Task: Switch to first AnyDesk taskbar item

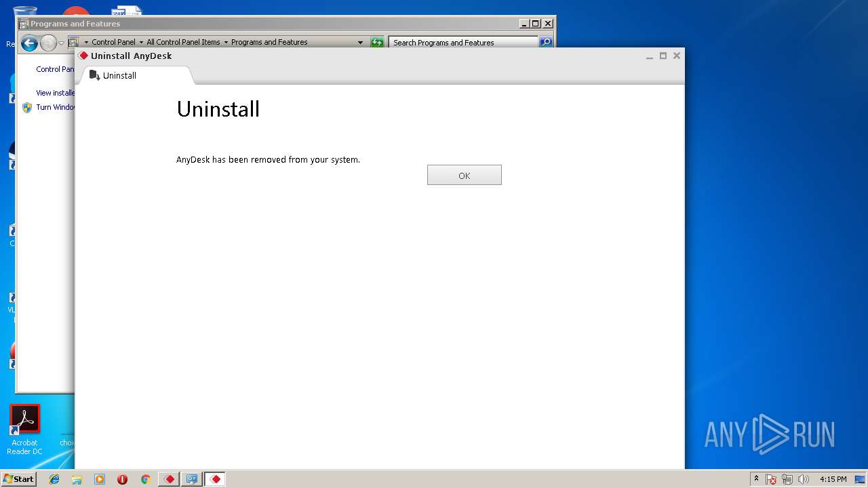Action: point(169,479)
